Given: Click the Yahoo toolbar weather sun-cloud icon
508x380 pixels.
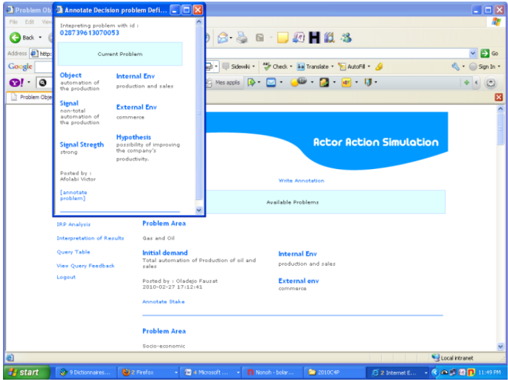Looking at the screenshot, I should (299, 82).
